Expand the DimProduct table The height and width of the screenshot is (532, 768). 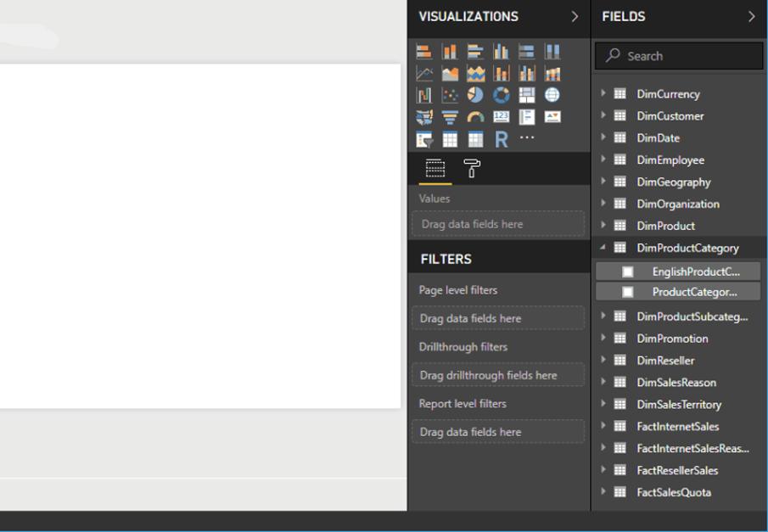[x=603, y=225]
